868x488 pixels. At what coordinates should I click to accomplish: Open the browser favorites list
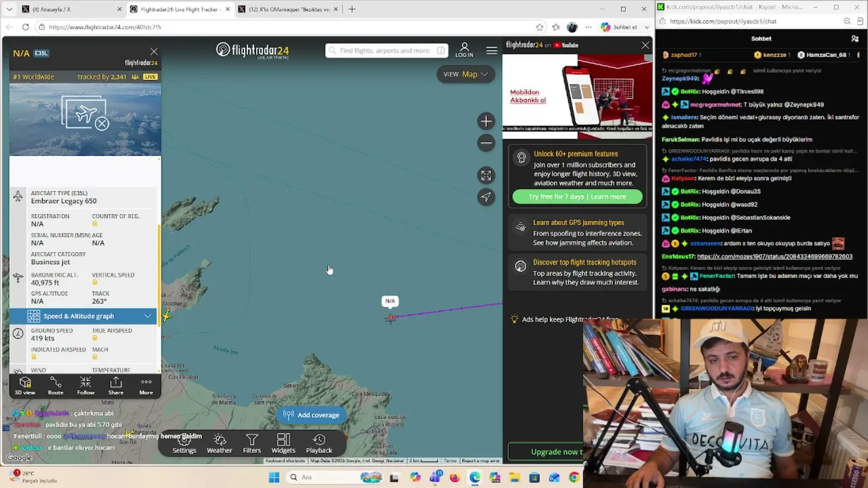pyautogui.click(x=555, y=27)
